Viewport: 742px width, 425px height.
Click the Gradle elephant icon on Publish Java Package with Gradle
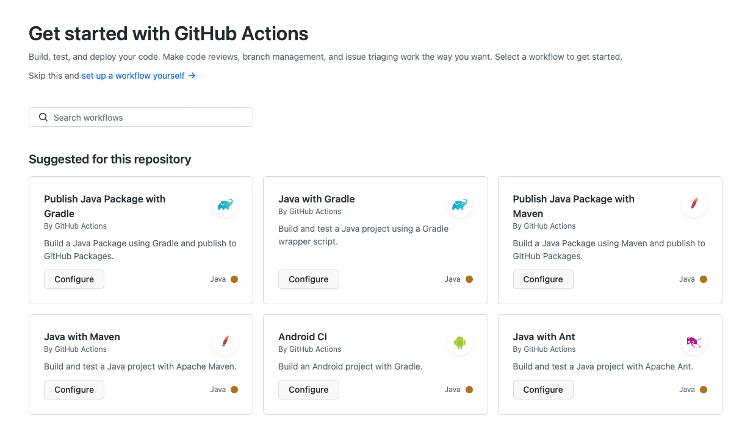click(x=225, y=206)
